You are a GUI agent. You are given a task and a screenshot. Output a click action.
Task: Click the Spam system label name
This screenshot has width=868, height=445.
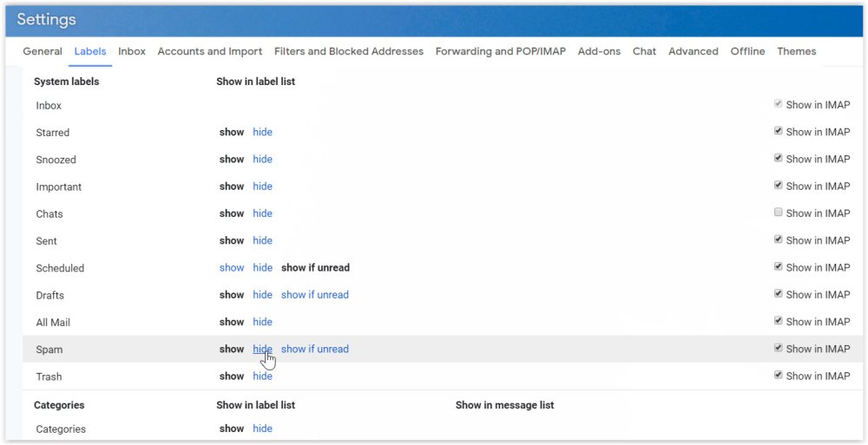(x=49, y=350)
